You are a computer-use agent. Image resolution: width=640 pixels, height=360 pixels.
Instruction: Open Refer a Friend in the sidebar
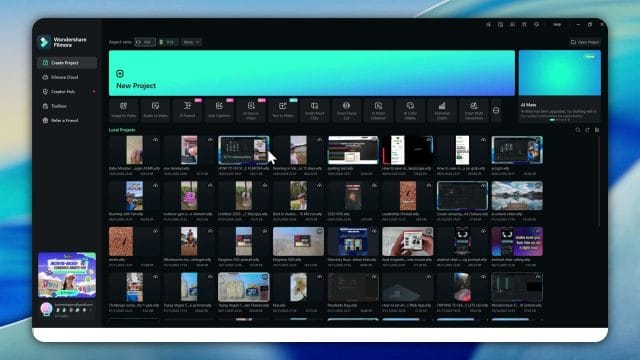point(67,120)
